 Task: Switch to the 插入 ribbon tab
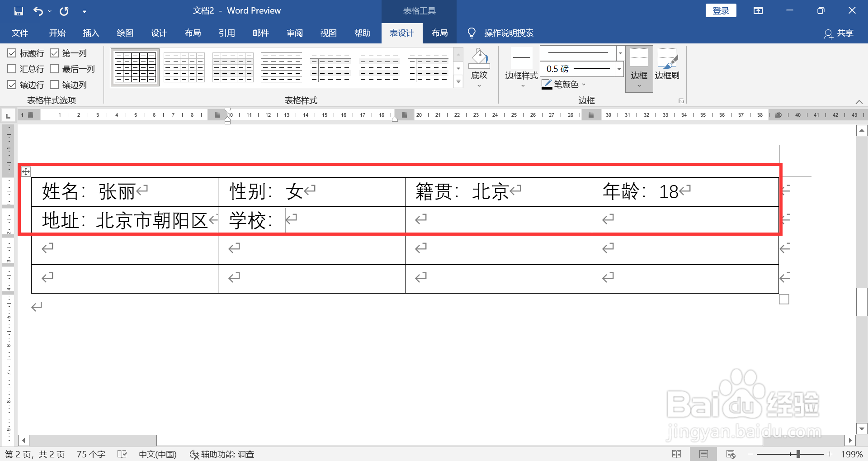click(x=91, y=33)
